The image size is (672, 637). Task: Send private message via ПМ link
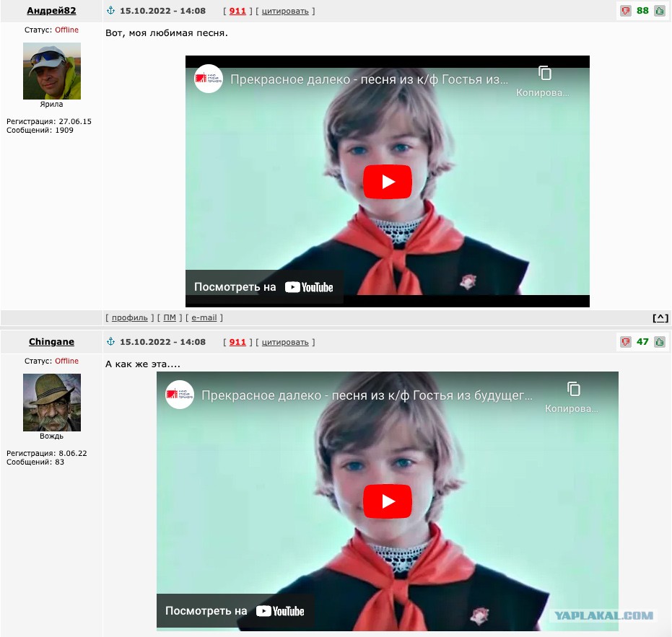170,318
